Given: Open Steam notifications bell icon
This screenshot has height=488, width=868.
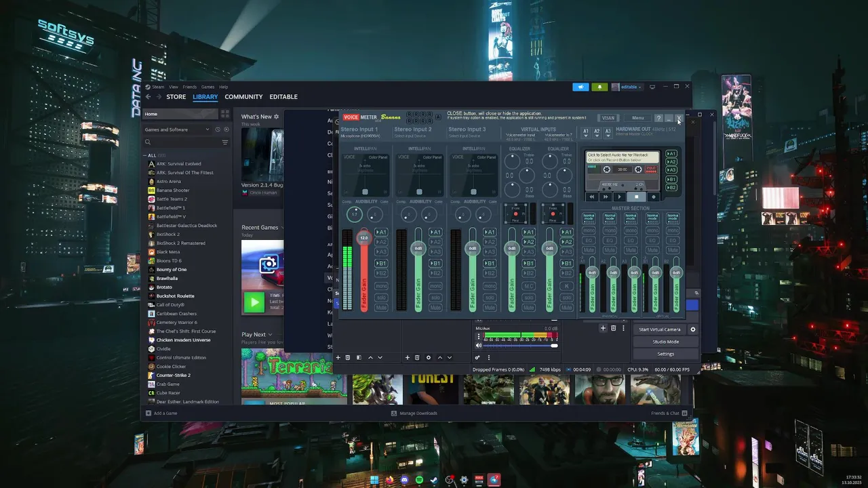Looking at the screenshot, I should [599, 87].
